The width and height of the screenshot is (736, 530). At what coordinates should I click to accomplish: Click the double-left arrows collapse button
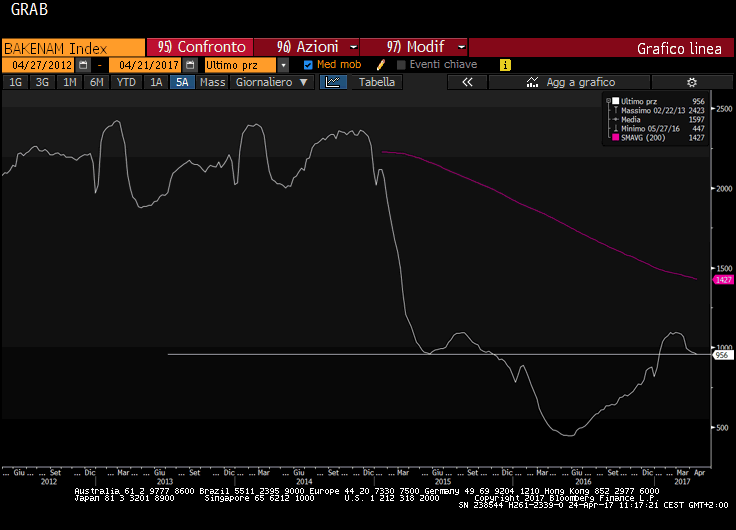(x=467, y=82)
